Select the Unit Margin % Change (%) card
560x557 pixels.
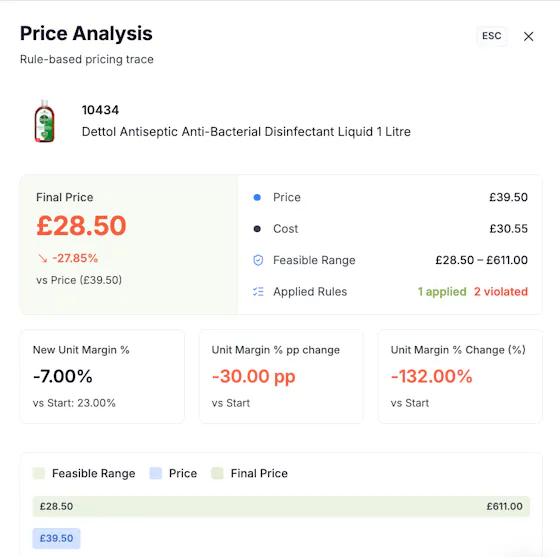(x=460, y=376)
